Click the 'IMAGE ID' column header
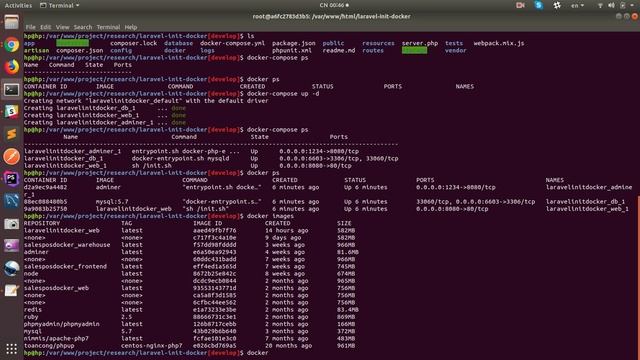640x360 pixels. click(x=207, y=223)
